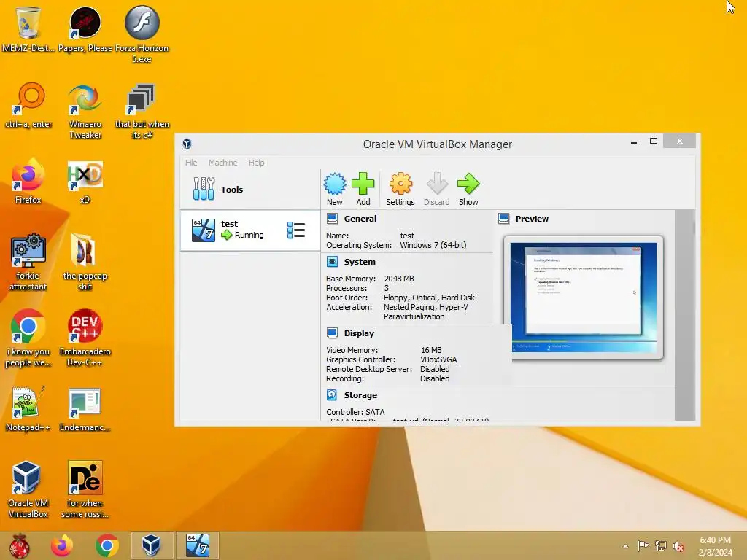Click the Show green arrow icon
This screenshot has width=747, height=560.
(468, 189)
